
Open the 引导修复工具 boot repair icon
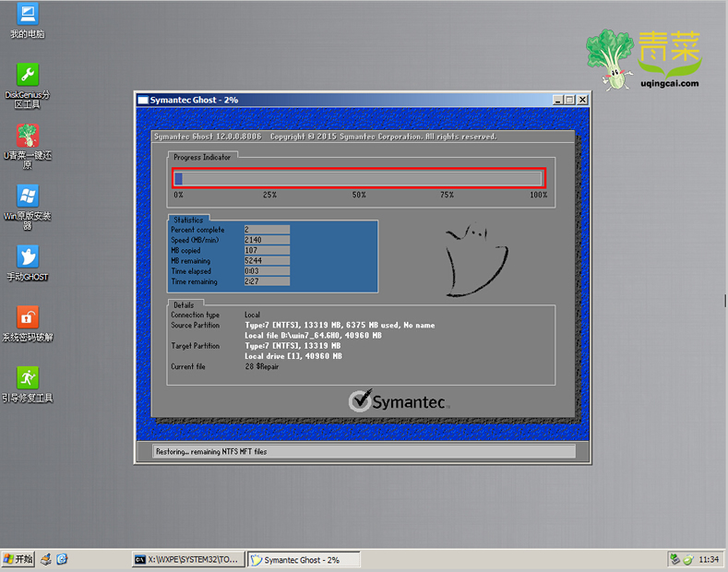27,378
